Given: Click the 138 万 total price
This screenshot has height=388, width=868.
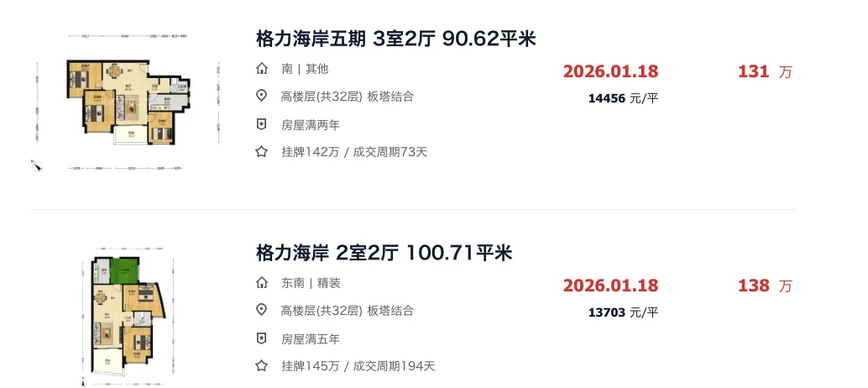Looking at the screenshot, I should click(765, 286).
